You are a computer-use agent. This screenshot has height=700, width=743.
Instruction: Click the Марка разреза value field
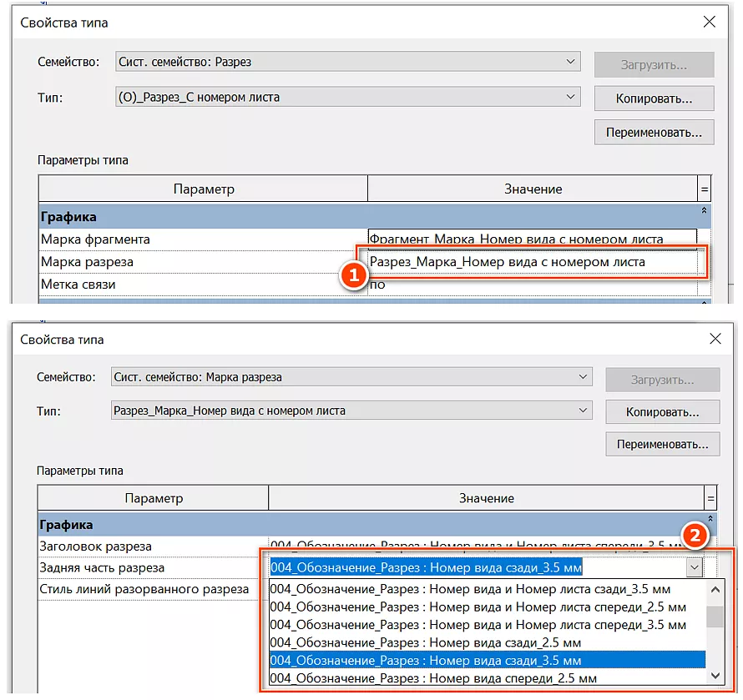pos(532,262)
